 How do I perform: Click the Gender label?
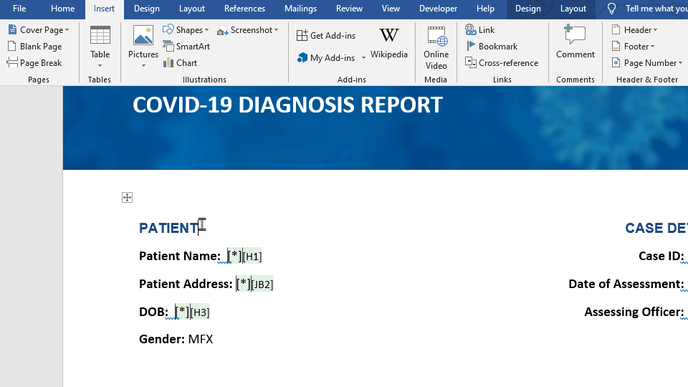162,340
